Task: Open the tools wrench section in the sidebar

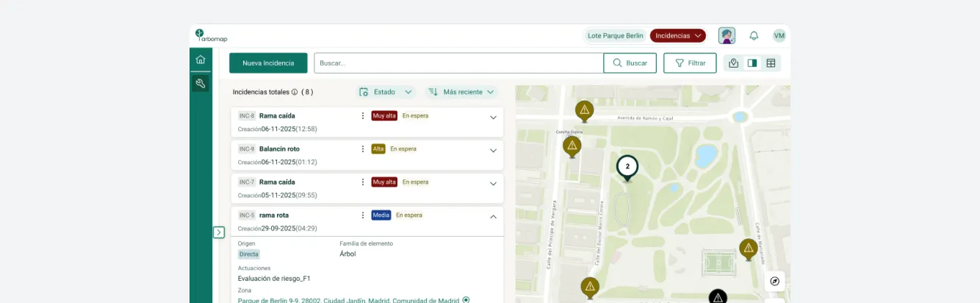Action: tap(201, 83)
